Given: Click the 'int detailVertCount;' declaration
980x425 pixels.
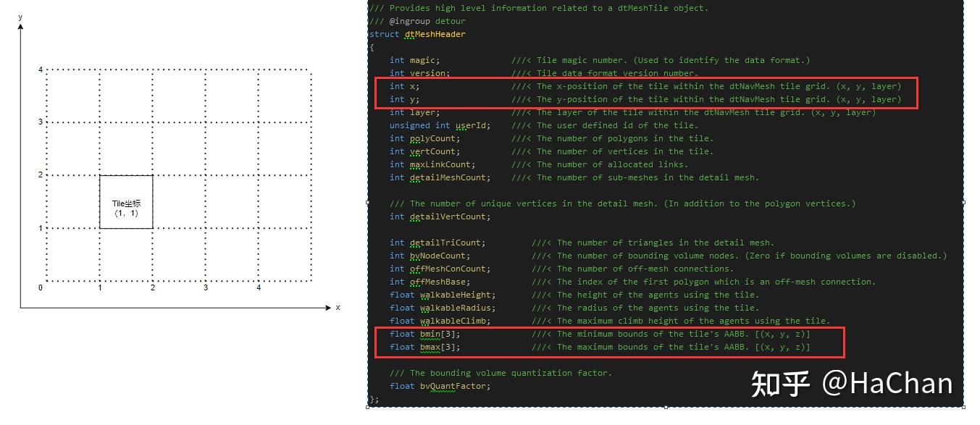Looking at the screenshot, I should click(440, 216).
